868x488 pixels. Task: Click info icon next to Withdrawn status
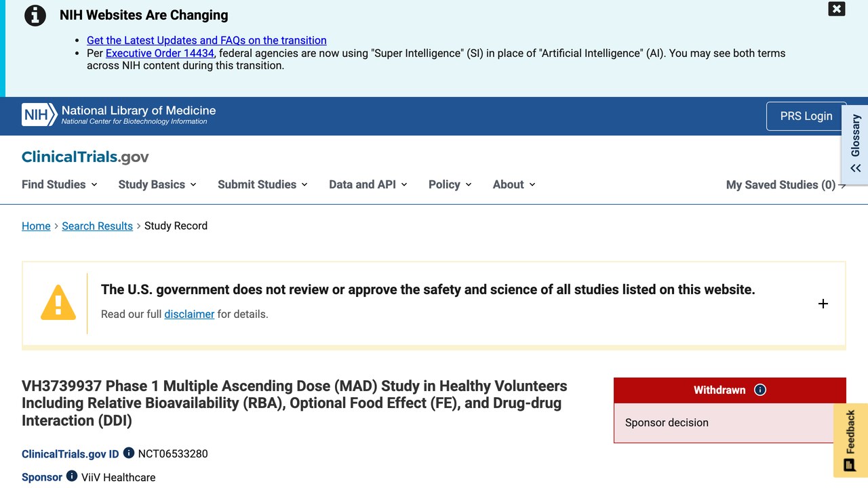(760, 390)
